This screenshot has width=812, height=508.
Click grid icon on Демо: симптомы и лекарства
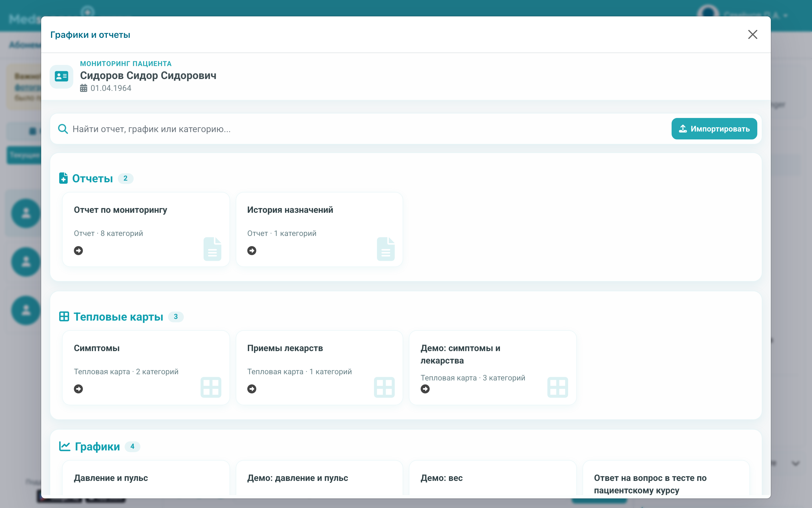pyautogui.click(x=557, y=387)
